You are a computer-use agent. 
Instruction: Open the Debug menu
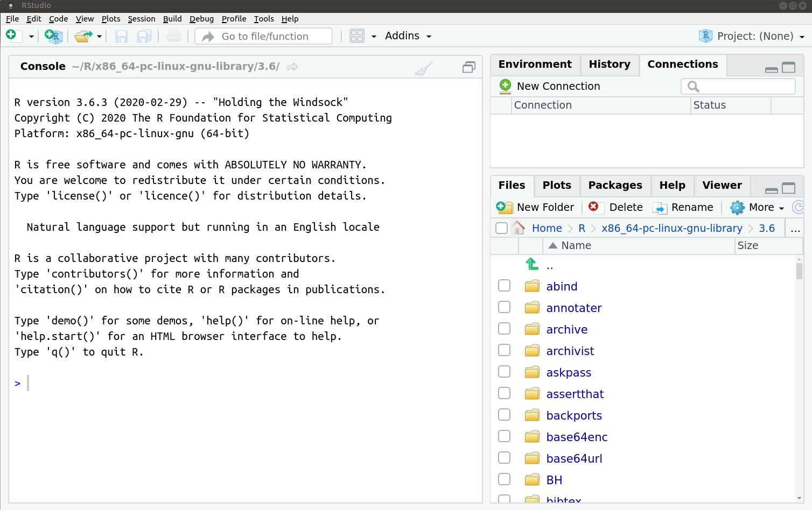[x=201, y=19]
